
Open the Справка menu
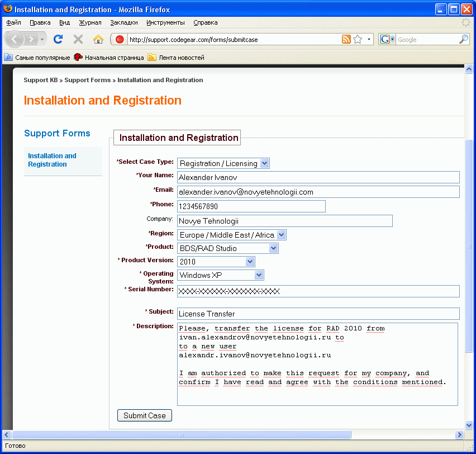[206, 22]
